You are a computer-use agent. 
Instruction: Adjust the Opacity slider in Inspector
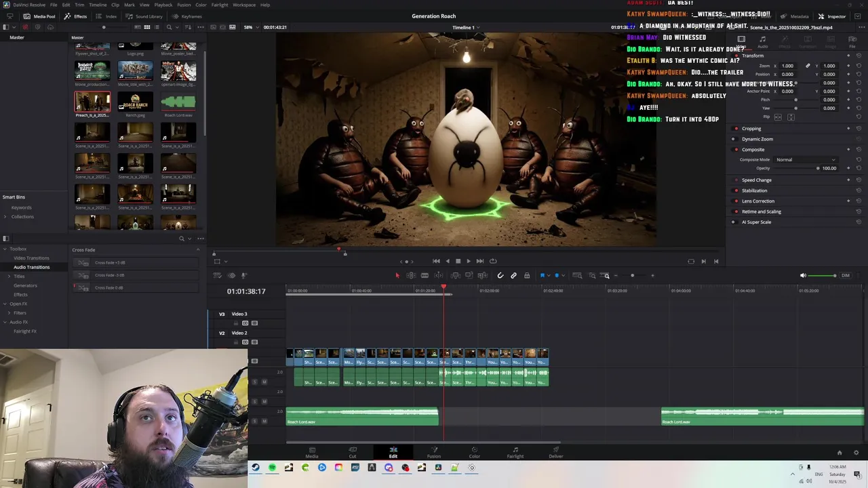(x=797, y=168)
